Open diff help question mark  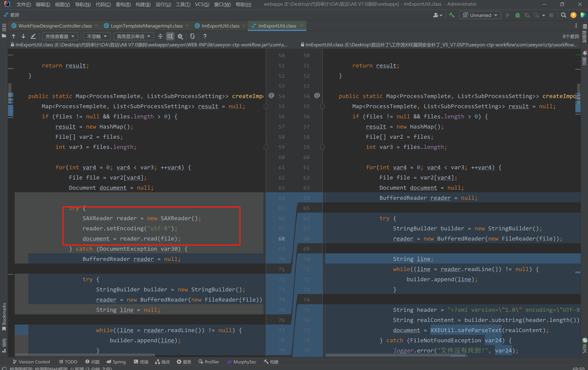[x=205, y=36]
